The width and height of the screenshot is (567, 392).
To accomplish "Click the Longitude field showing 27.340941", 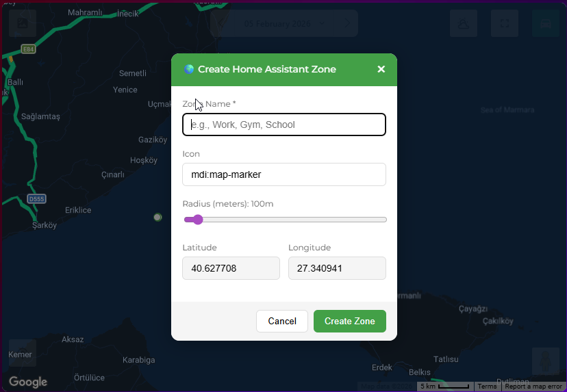I will 337,268.
